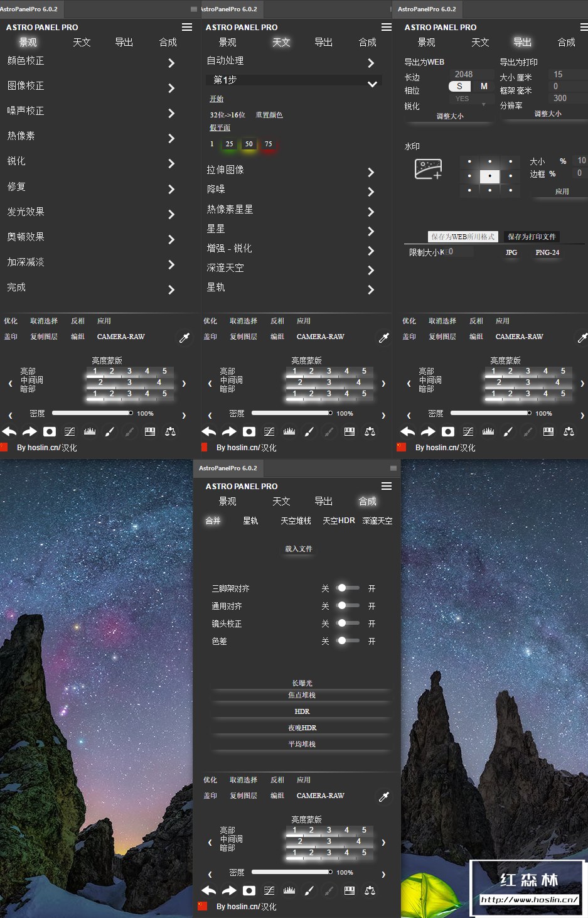Select white brush icon in 导出为WEB panel
Viewport: 588px width, 918px height.
coord(508,431)
